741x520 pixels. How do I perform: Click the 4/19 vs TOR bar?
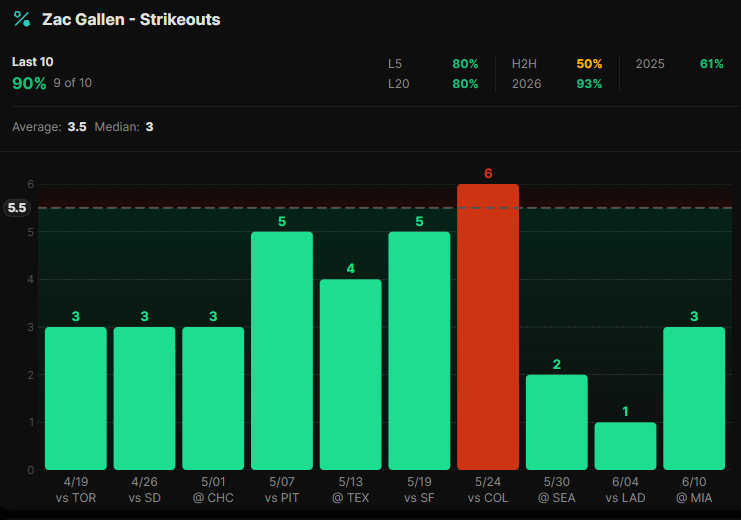[76, 399]
